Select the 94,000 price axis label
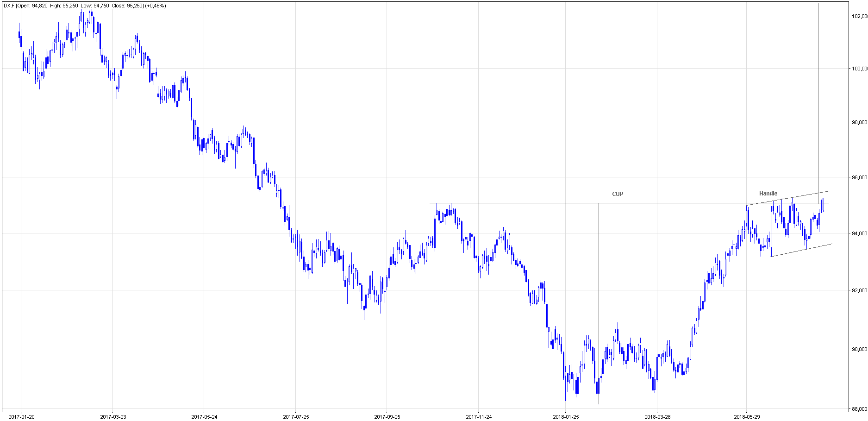Viewport: 868px width, 421px height. [859, 233]
